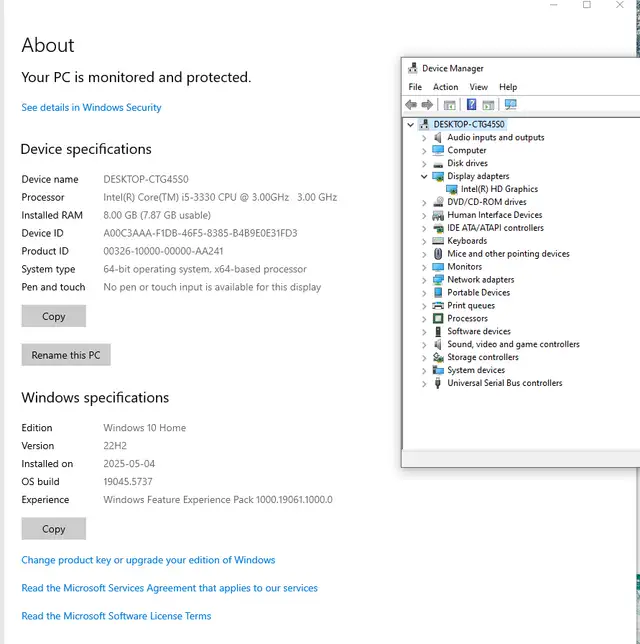The width and height of the screenshot is (640, 644).
Task: Click the Back arrow in Device Manager toolbar
Action: click(411, 105)
